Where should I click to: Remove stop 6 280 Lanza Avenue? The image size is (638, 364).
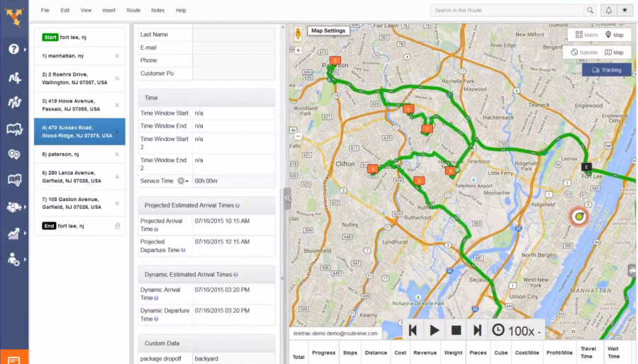pos(117,177)
